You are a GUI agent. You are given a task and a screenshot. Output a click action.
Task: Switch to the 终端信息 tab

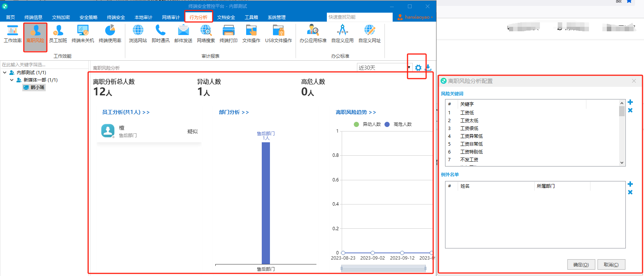coord(33,17)
